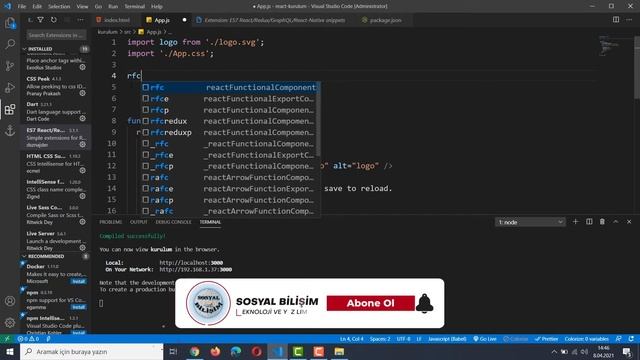
Task: Click the gear for Dart extension
Action: [x=82, y=118]
